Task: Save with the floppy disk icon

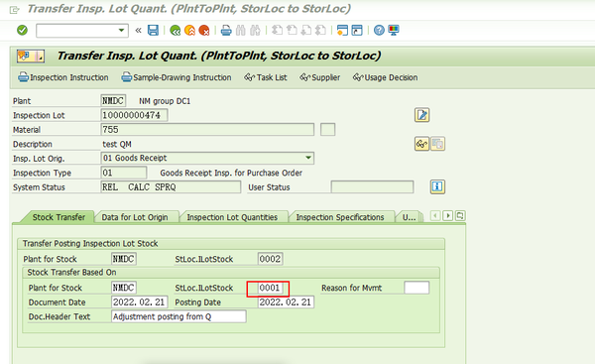Action: point(153,30)
